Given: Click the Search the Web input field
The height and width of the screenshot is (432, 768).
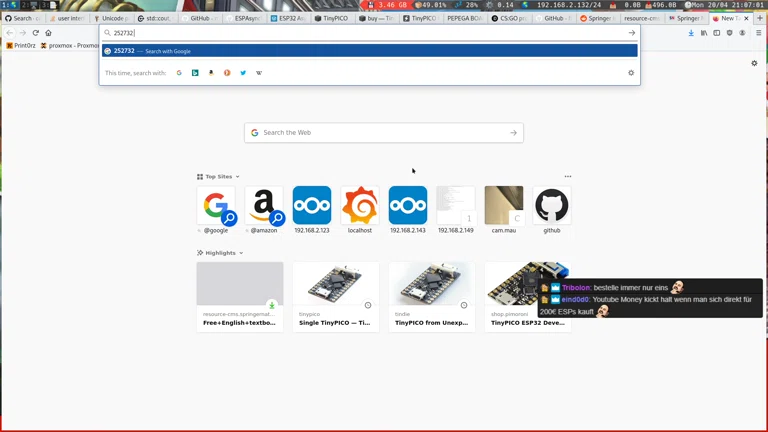Looking at the screenshot, I should (383, 132).
